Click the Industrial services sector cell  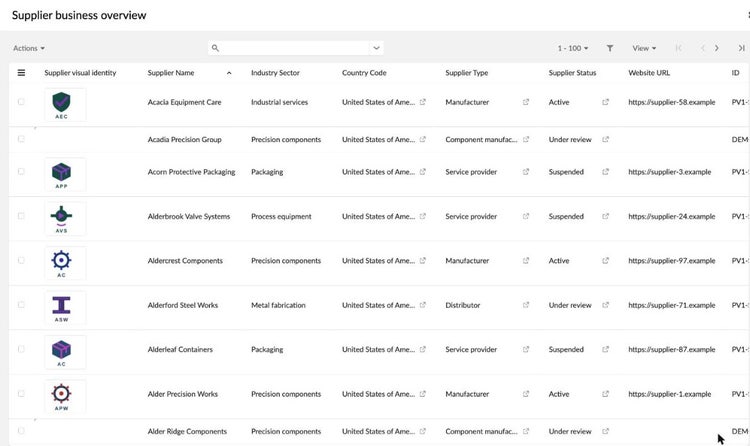click(x=279, y=102)
